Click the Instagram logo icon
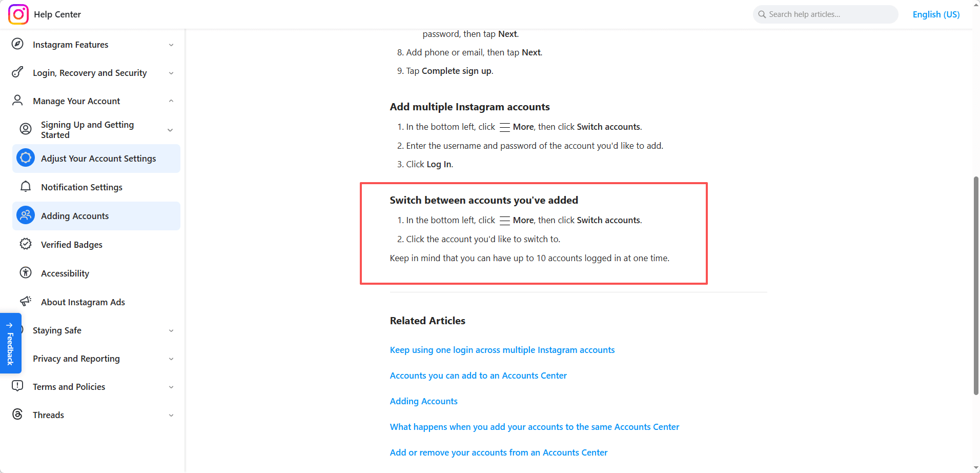Image resolution: width=980 pixels, height=473 pixels. (18, 14)
